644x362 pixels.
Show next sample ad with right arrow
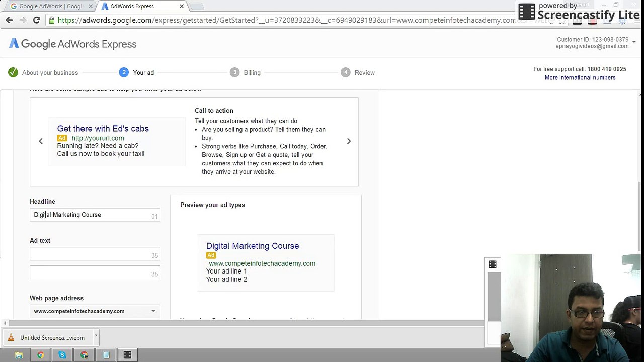[x=349, y=141]
